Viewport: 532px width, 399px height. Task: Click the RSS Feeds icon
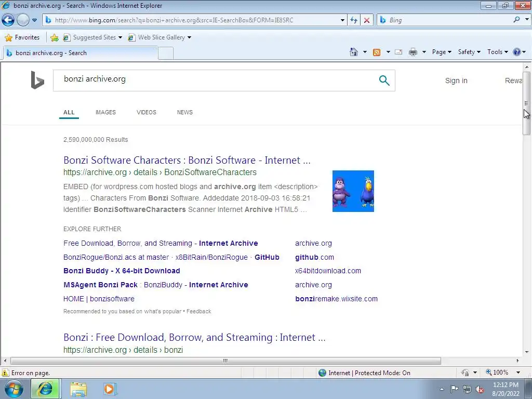pos(377,52)
